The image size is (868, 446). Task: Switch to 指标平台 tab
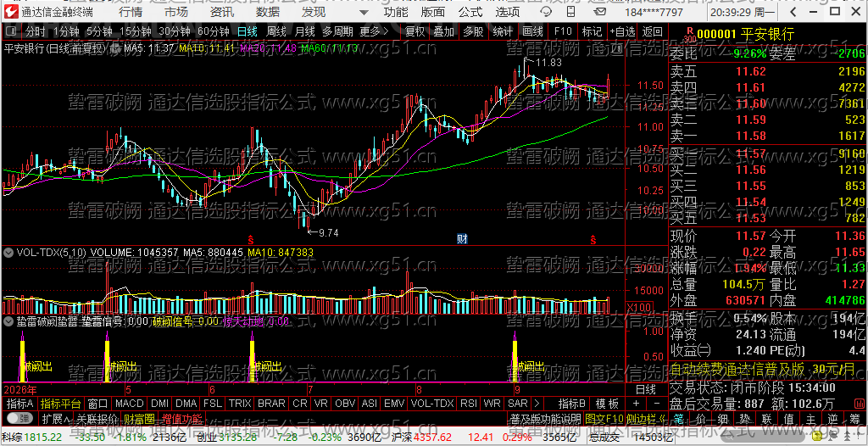61,403
